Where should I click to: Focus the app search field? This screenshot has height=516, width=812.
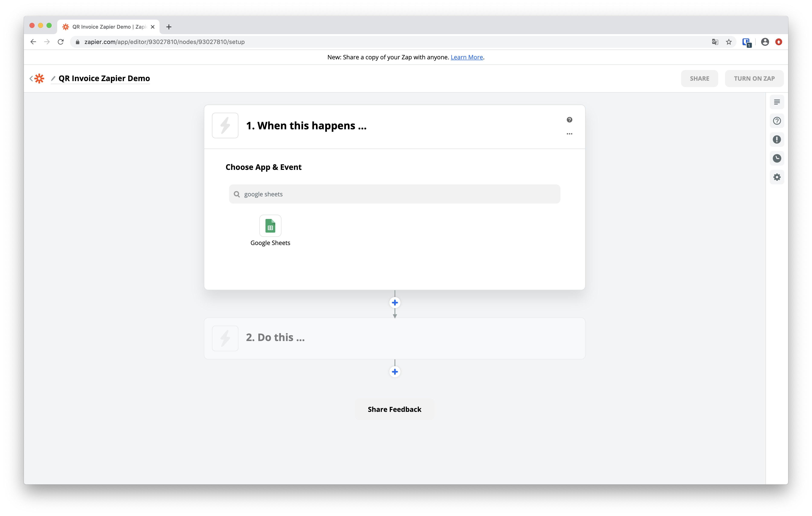tap(394, 194)
